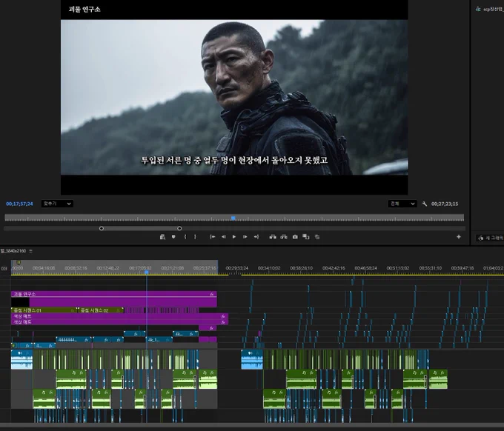The width and height of the screenshot is (504, 431).
Task: Select the upper 색상 매트 clip
Action: click(x=119, y=316)
